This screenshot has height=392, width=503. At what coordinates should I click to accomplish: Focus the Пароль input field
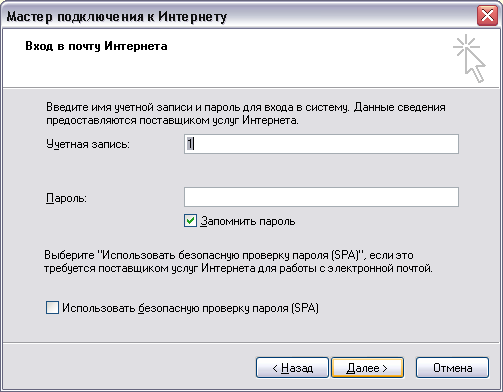[x=321, y=197]
